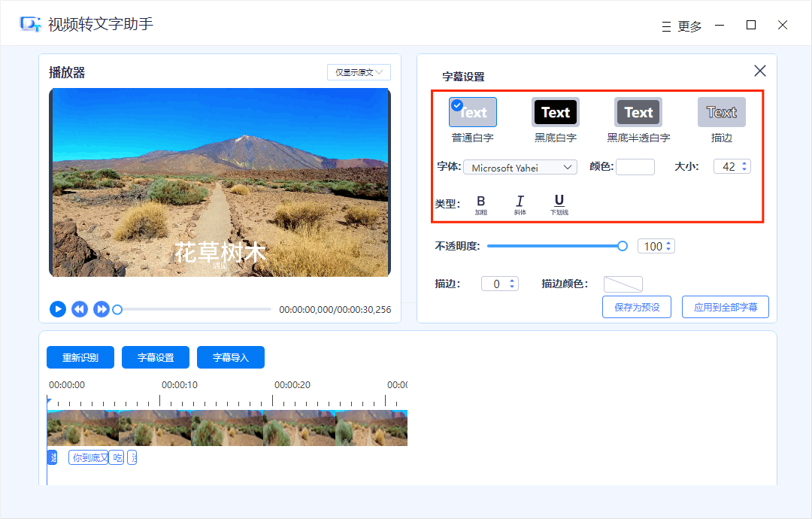The height and width of the screenshot is (519, 812).
Task: Select the 黑底白字 subtitle style
Action: [x=556, y=112]
